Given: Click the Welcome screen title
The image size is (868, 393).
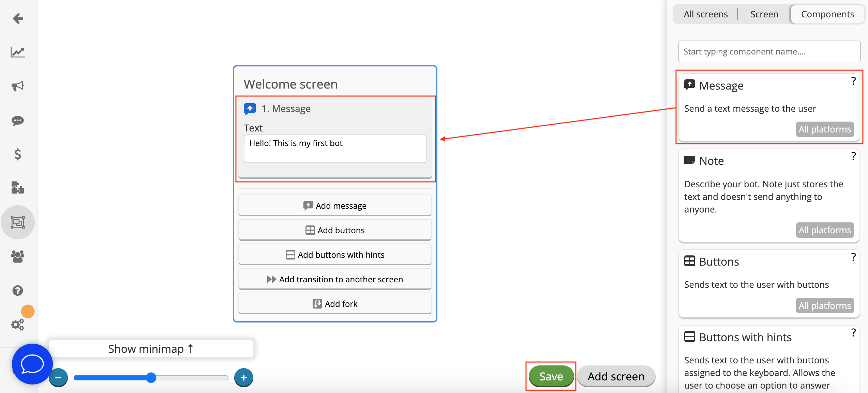Looking at the screenshot, I should [x=290, y=84].
